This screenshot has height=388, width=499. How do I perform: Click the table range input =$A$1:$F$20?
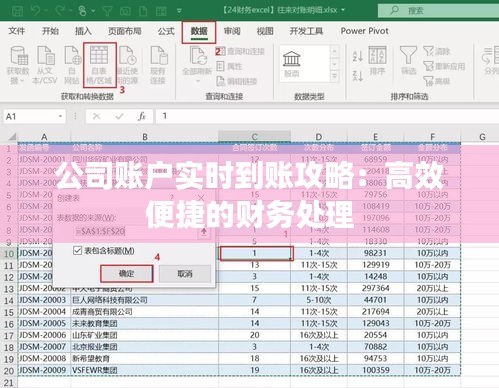[x=136, y=231]
